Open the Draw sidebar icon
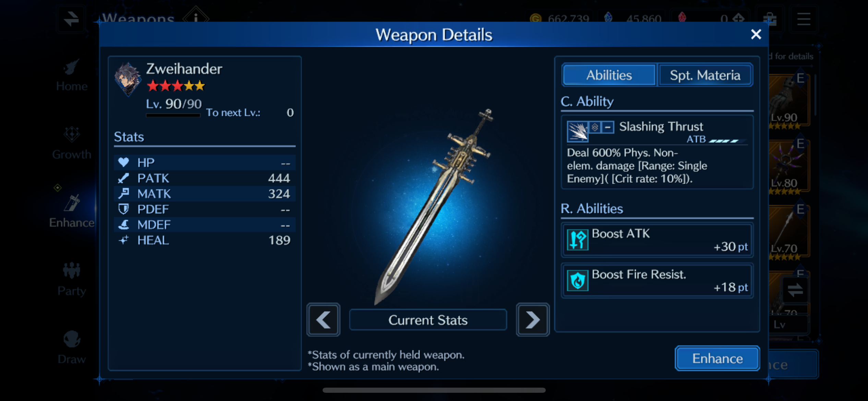The image size is (868, 401). click(72, 347)
